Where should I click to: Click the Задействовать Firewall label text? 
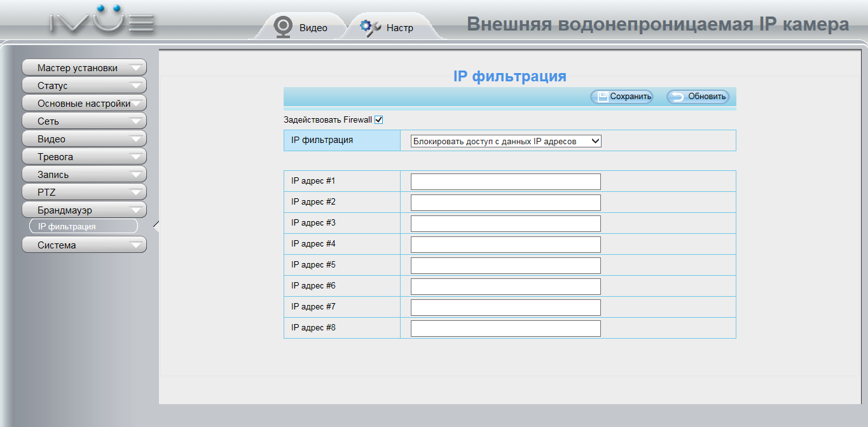pos(327,119)
